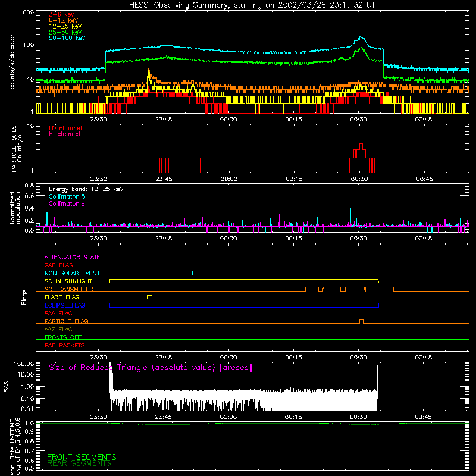The height and width of the screenshot is (476, 476).
Task: Click the 23:30 label under count-rate plot
Action: pyautogui.click(x=98, y=120)
